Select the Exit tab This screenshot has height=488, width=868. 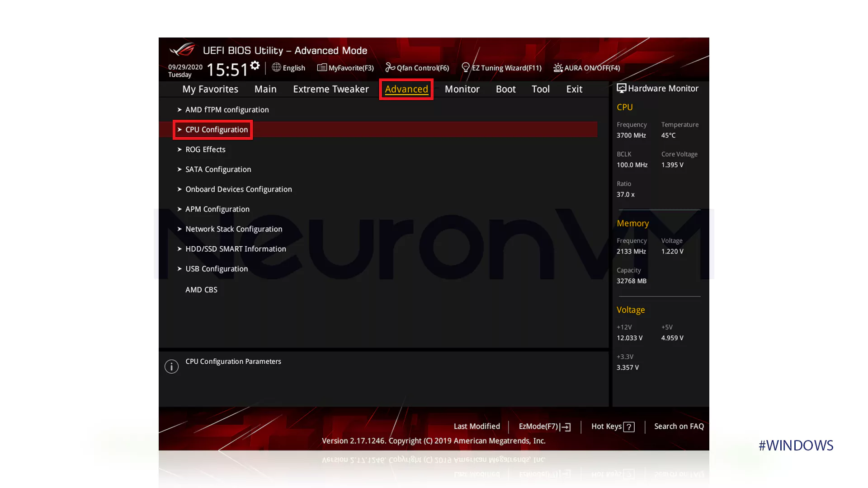pyautogui.click(x=574, y=89)
